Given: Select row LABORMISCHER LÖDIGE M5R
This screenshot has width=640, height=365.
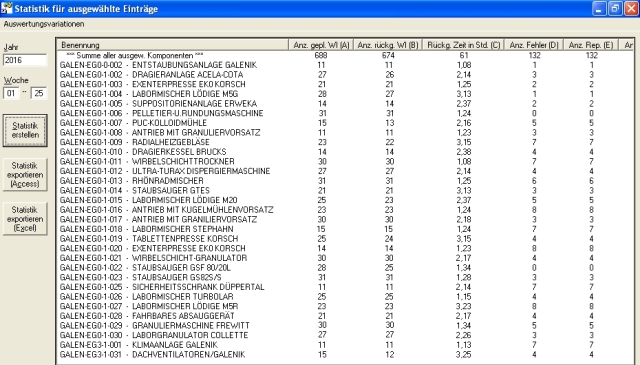Looking at the screenshot, I should [x=344, y=306].
